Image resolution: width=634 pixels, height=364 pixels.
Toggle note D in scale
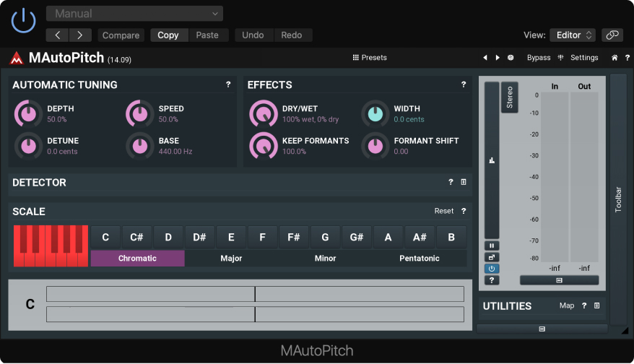168,237
